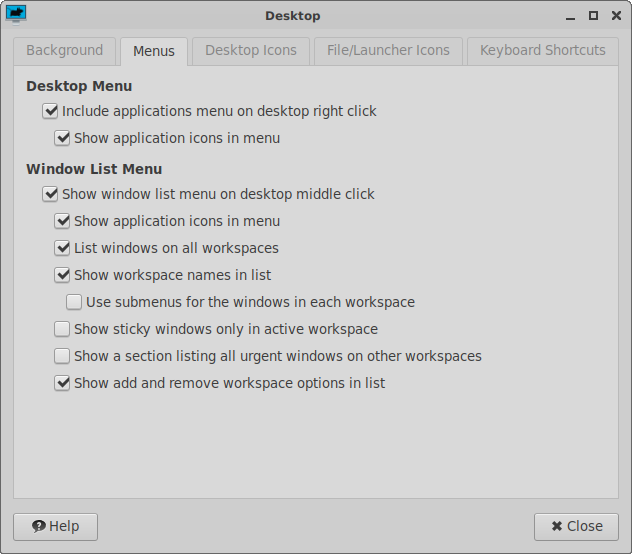Viewport: 632px width, 554px height.
Task: Select the Menus tab
Action: pos(154,51)
